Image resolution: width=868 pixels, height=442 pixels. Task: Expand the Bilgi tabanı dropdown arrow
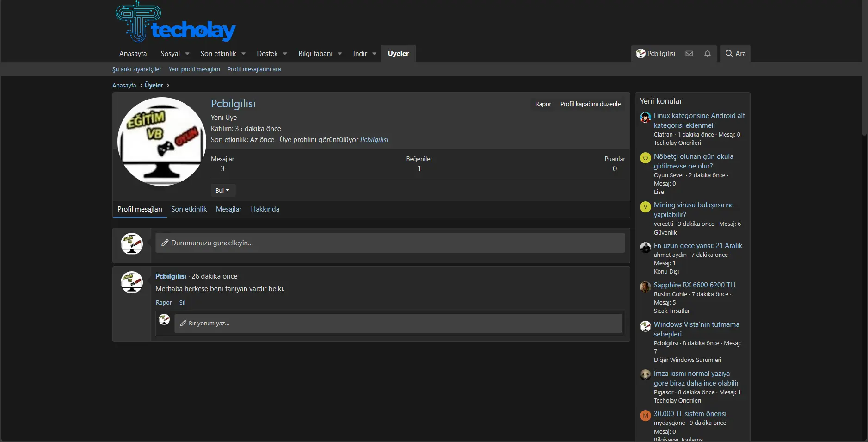340,54
